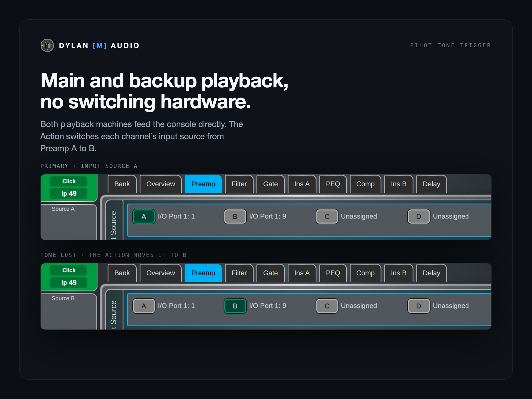Open the Ins A tab in the tone lost panel
Viewport: 532px width, 399px height.
[x=302, y=273]
